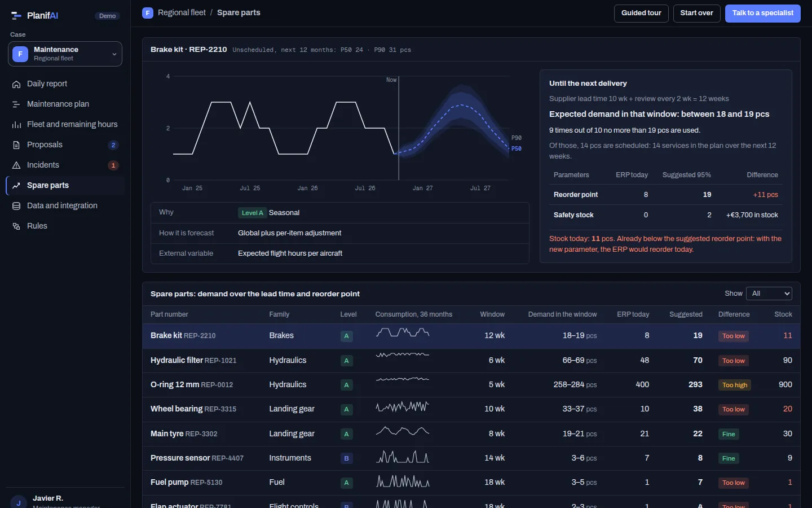The height and width of the screenshot is (508, 812).
Task: Click the Fine tag for Main tyre
Action: pos(729,434)
